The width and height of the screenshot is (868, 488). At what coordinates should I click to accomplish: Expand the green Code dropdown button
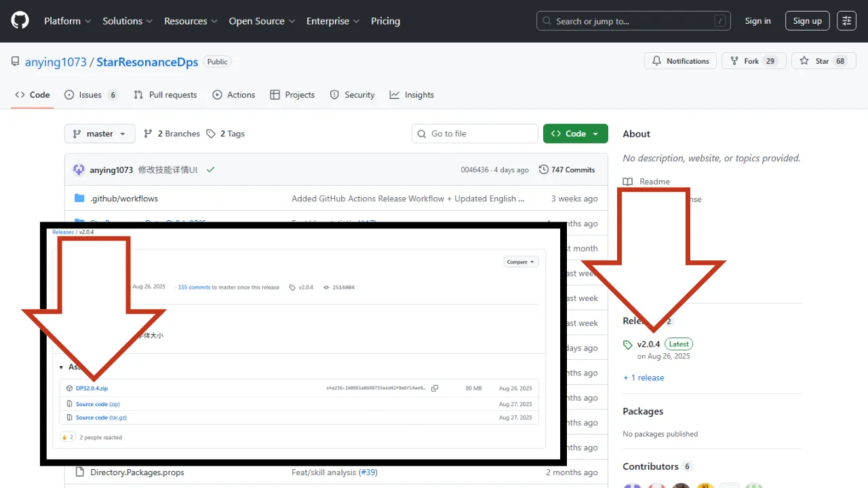click(575, 134)
